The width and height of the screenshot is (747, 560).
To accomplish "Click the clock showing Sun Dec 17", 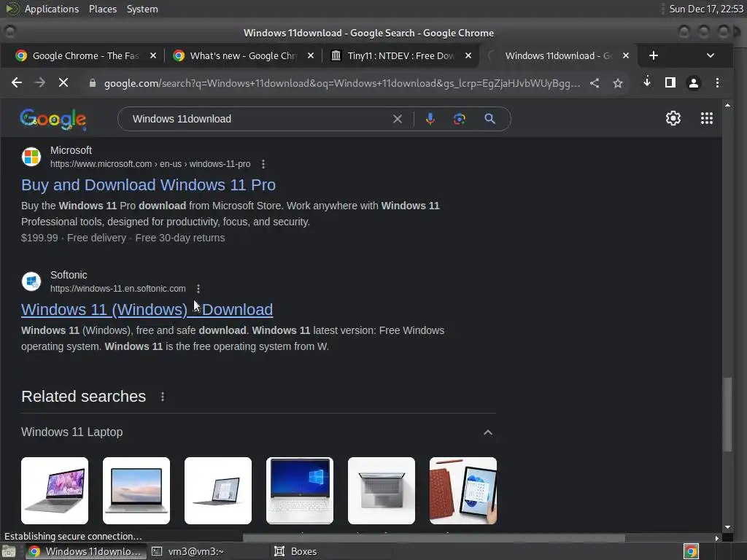I will click(706, 9).
